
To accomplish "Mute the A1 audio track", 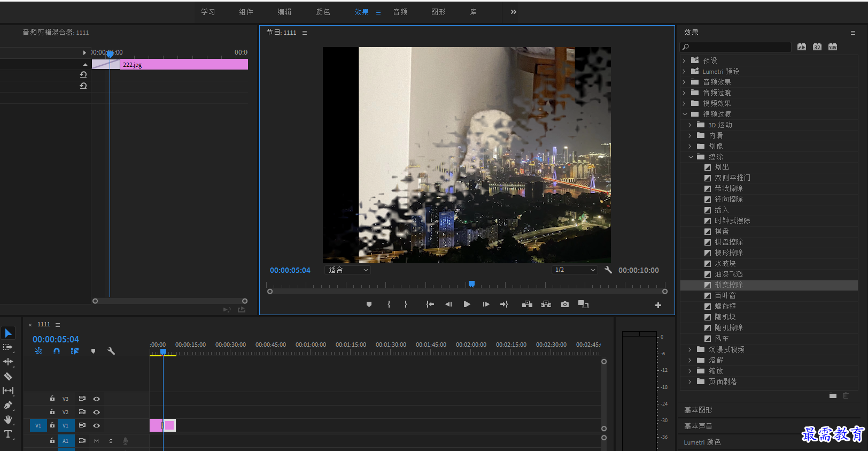I will click(96, 441).
